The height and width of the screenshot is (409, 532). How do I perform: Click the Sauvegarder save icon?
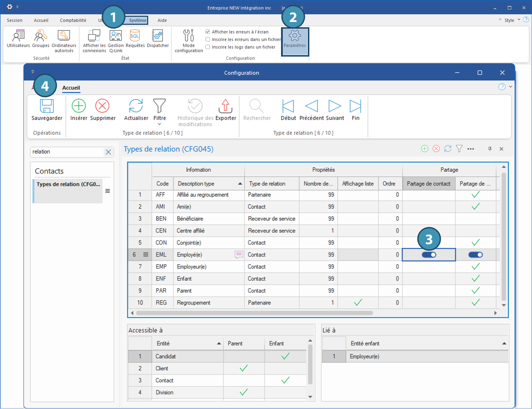[46, 106]
